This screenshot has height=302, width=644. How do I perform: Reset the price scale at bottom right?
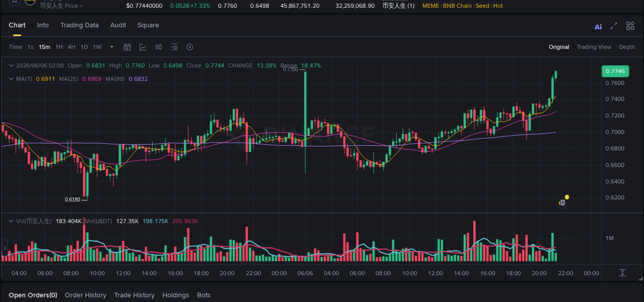click(x=622, y=272)
